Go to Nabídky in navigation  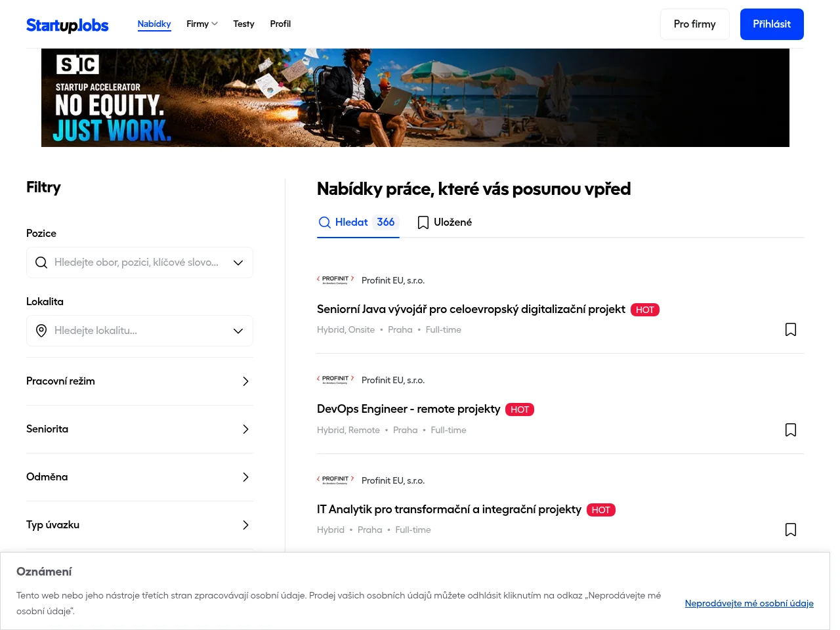[x=154, y=24]
